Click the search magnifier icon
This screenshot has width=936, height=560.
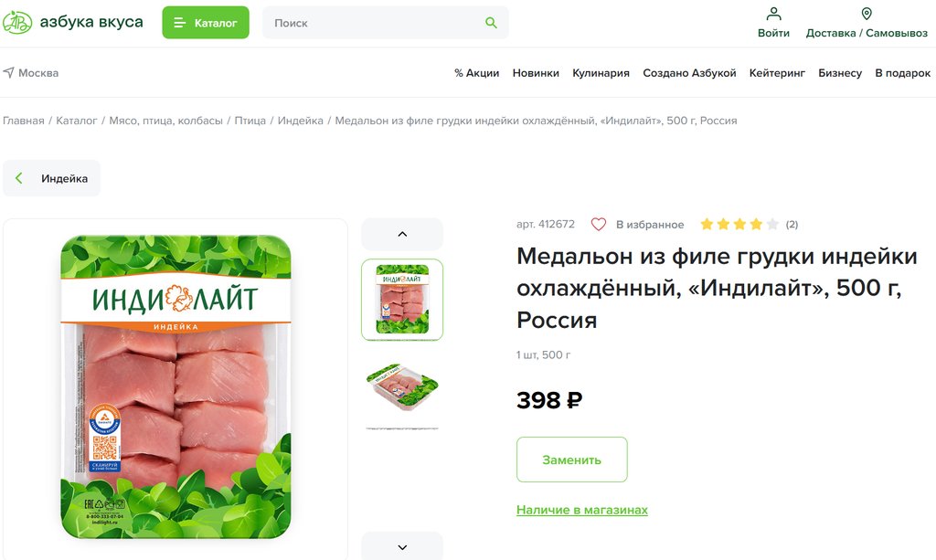[491, 23]
